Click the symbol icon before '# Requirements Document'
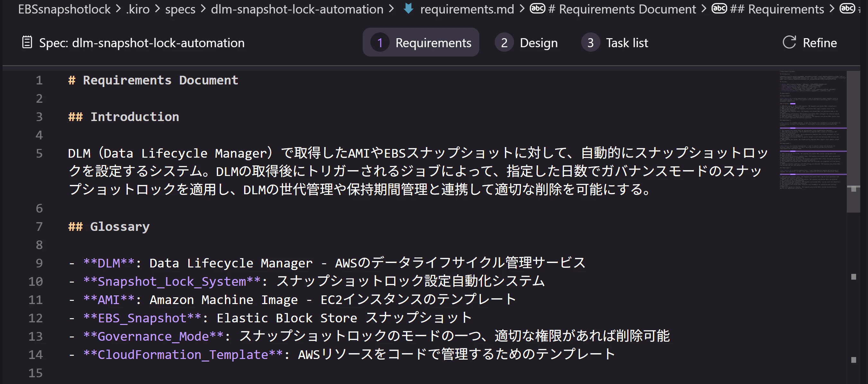The width and height of the screenshot is (868, 384). [537, 8]
